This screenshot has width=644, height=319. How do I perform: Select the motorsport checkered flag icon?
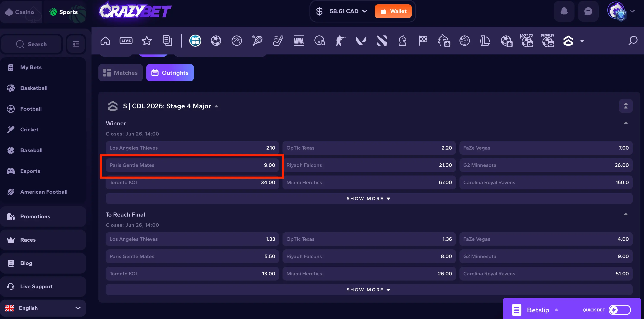click(423, 41)
